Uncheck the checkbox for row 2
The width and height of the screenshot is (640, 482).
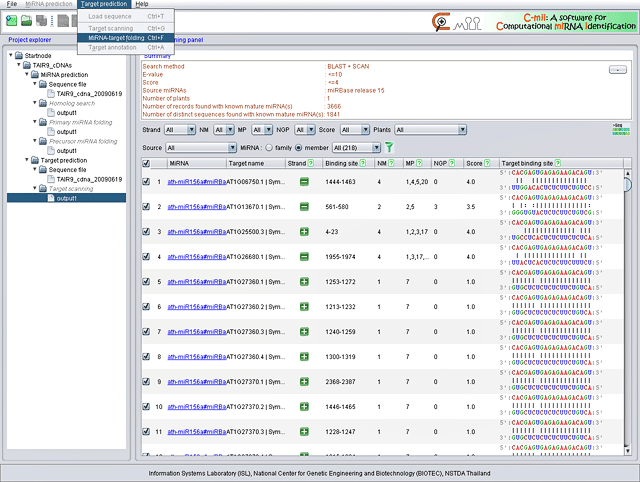click(x=146, y=207)
